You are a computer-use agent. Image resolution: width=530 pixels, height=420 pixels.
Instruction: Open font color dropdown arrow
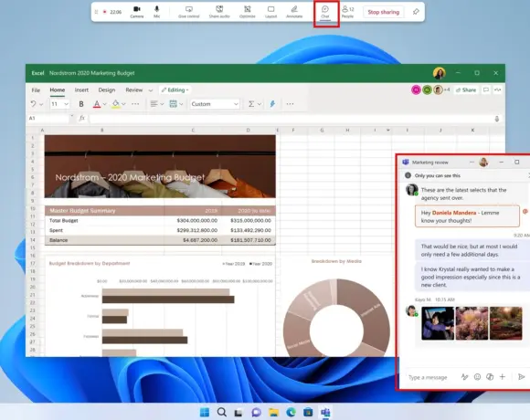click(x=105, y=104)
